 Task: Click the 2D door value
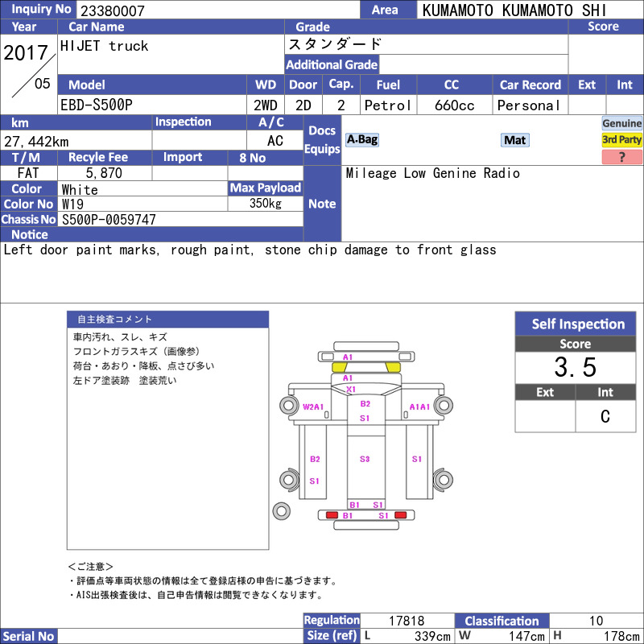click(303, 105)
